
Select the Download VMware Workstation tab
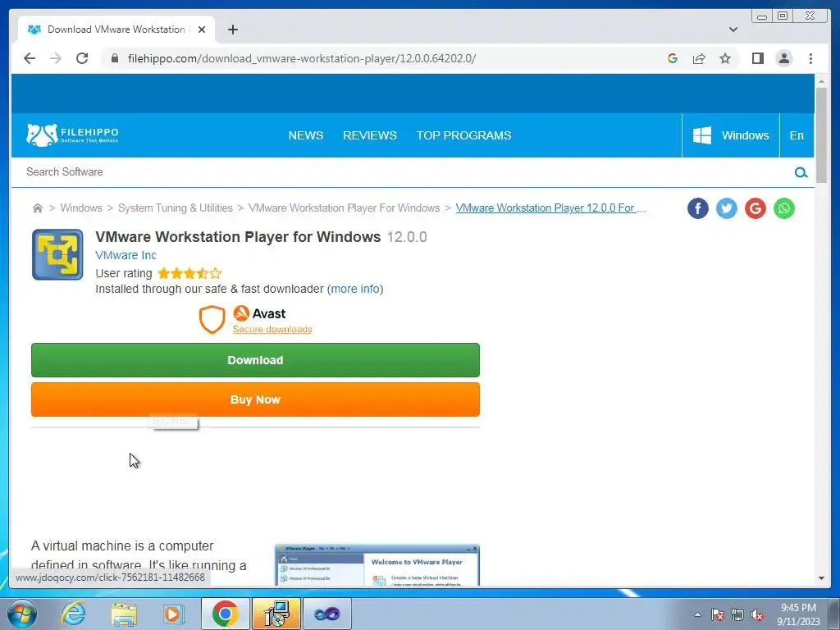coord(116,30)
